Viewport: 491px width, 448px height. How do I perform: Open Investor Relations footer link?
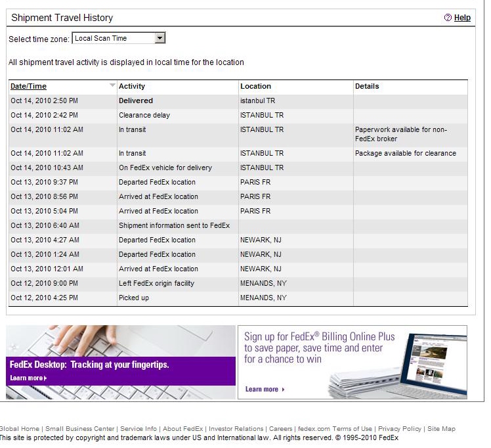[236, 428]
